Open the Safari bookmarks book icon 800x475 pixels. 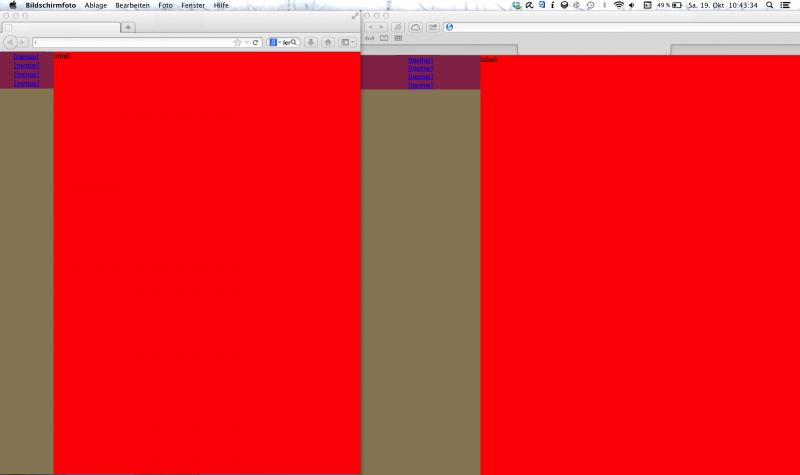[x=384, y=38]
